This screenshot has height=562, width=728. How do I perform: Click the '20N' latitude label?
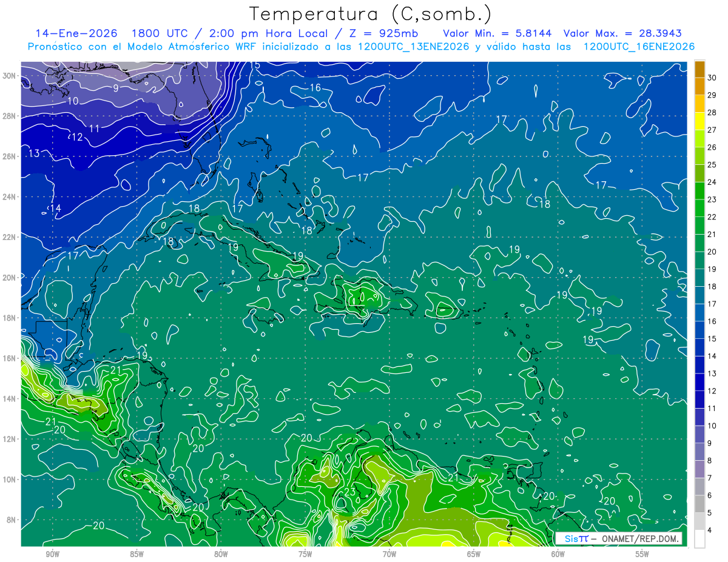pyautogui.click(x=10, y=278)
